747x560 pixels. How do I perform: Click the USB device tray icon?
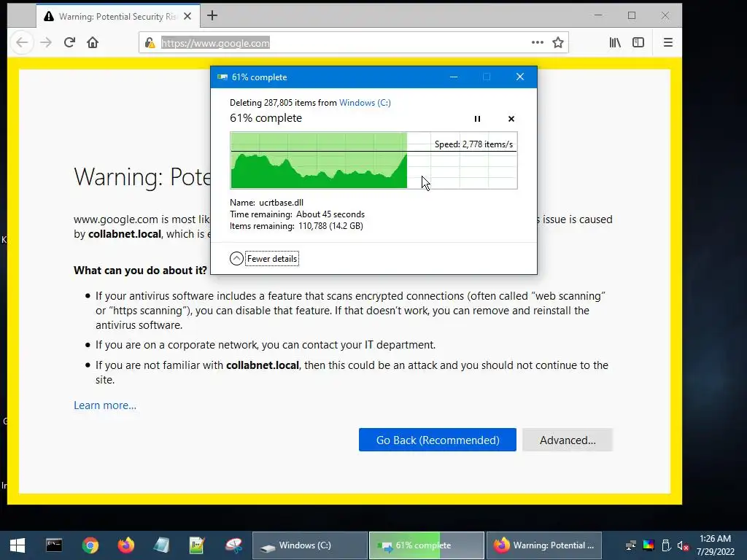[666, 545]
